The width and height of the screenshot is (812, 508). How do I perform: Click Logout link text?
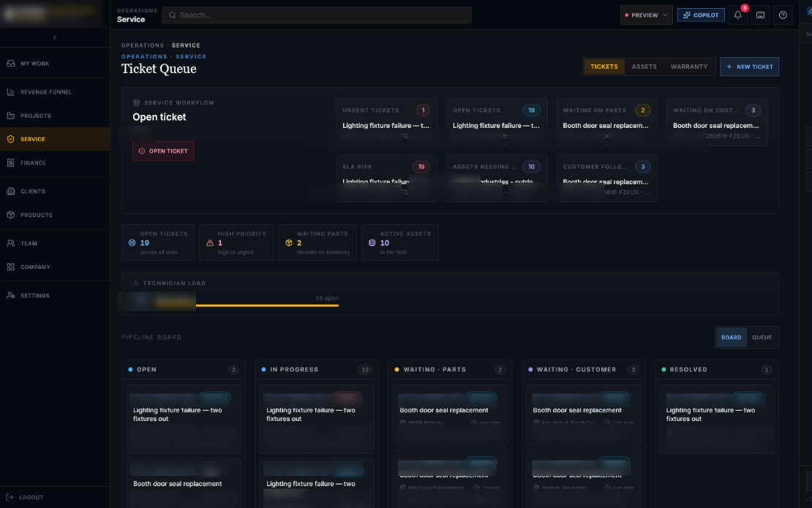coord(31,497)
